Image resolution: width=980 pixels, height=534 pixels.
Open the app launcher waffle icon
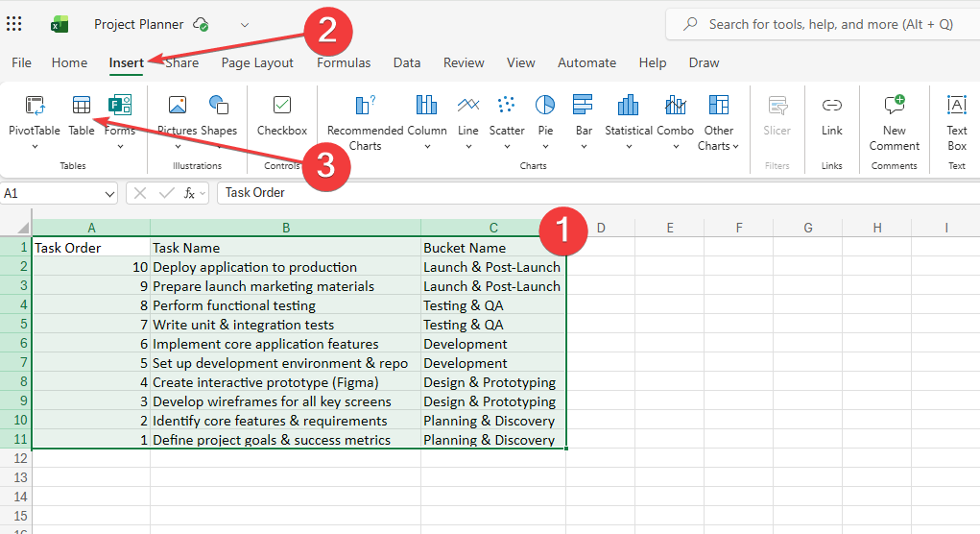point(15,24)
